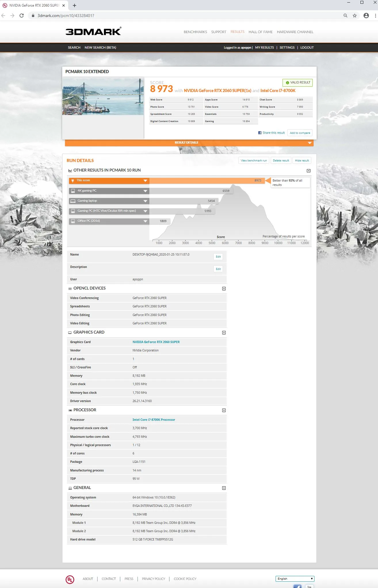Open the Benchmarks menu

(x=195, y=32)
